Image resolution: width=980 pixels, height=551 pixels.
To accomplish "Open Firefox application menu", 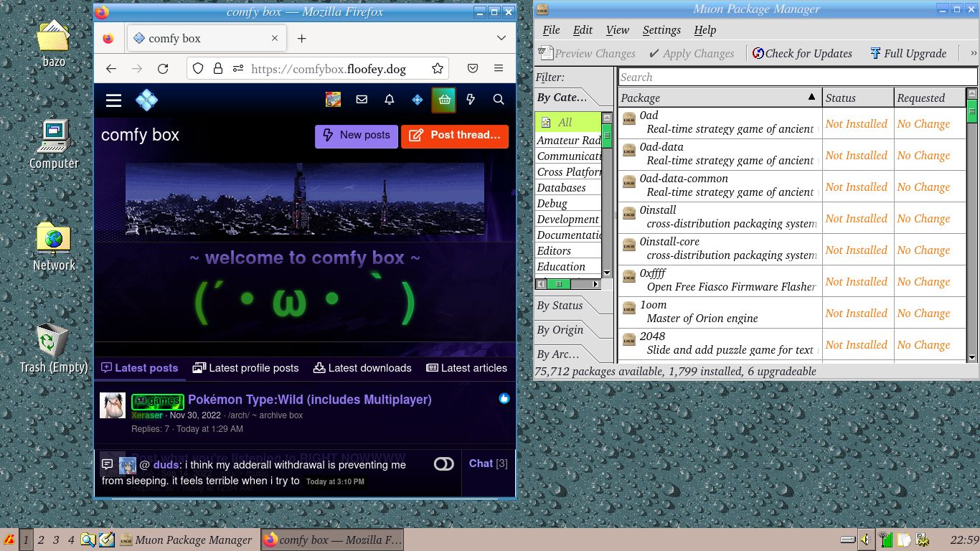I will pyautogui.click(x=499, y=69).
